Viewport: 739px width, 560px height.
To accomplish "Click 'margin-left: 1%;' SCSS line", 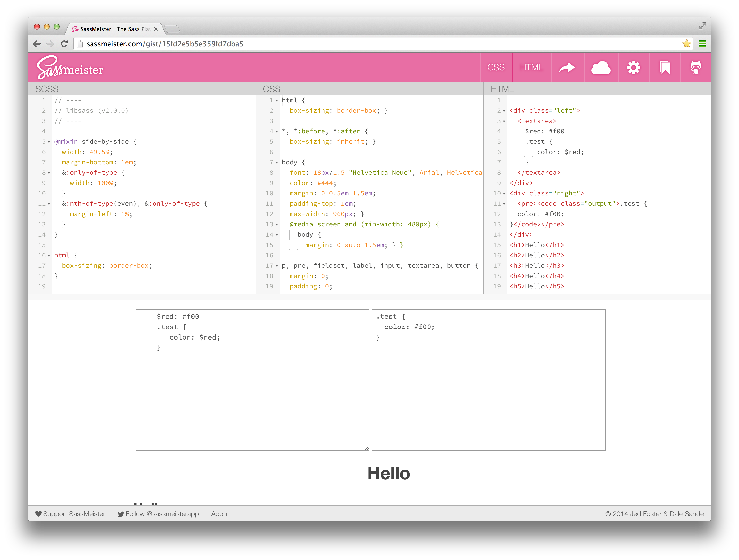I will click(x=101, y=214).
